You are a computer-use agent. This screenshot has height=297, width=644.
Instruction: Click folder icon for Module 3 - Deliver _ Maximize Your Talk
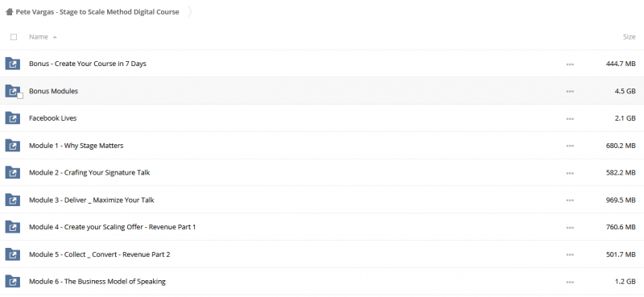click(x=13, y=200)
